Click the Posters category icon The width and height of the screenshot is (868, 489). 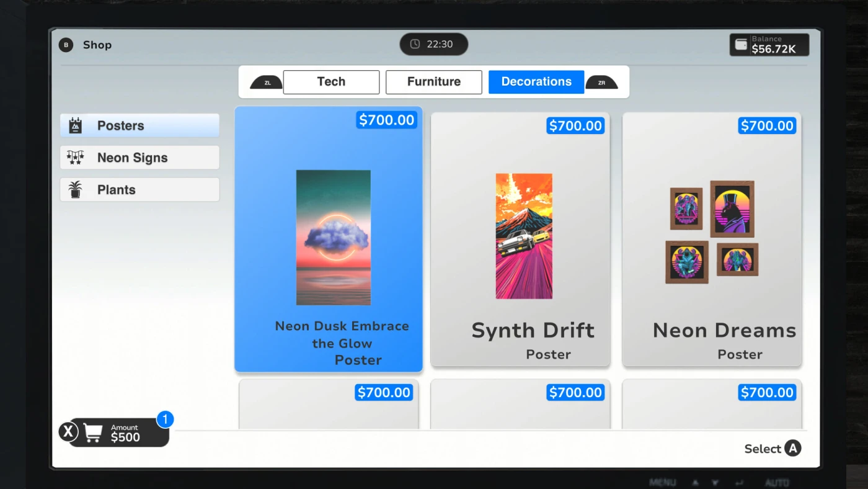[76, 125]
